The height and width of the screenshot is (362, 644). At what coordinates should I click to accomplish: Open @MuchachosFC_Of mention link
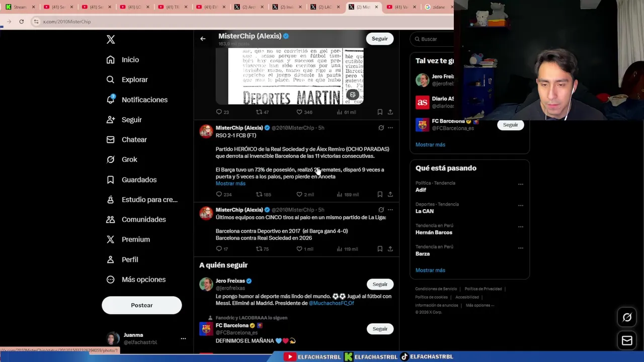click(331, 303)
